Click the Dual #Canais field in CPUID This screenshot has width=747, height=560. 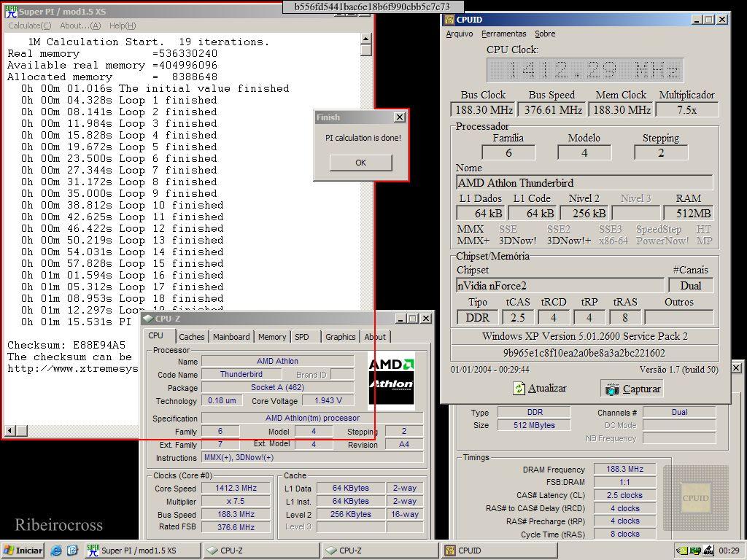tap(690, 286)
